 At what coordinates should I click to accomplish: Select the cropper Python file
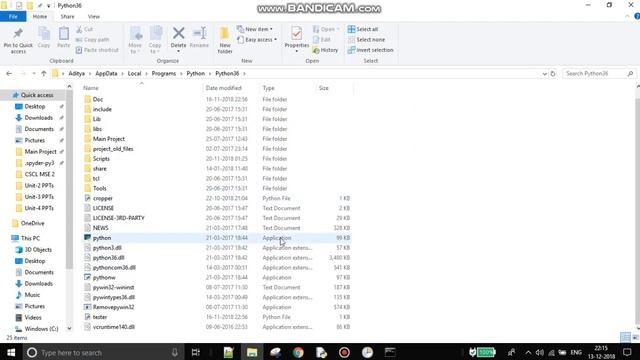(102, 198)
